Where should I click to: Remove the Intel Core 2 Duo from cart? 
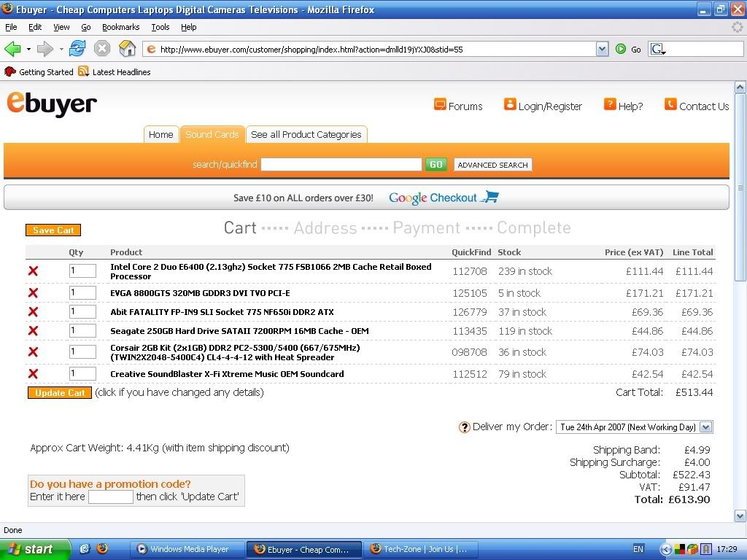point(33,271)
